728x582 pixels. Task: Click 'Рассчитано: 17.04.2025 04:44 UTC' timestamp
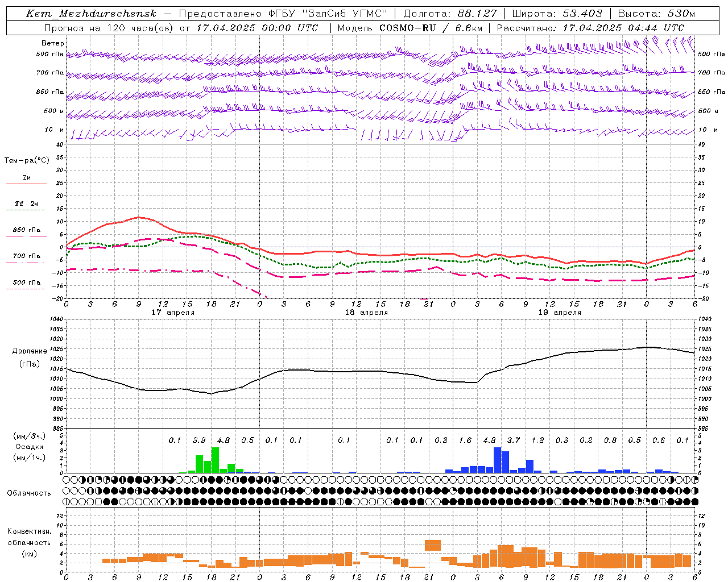pyautogui.click(x=590, y=28)
